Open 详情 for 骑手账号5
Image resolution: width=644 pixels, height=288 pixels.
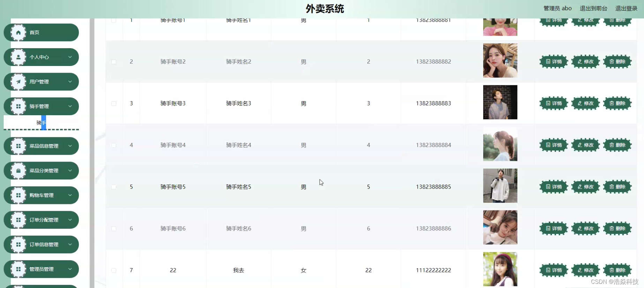tap(554, 187)
